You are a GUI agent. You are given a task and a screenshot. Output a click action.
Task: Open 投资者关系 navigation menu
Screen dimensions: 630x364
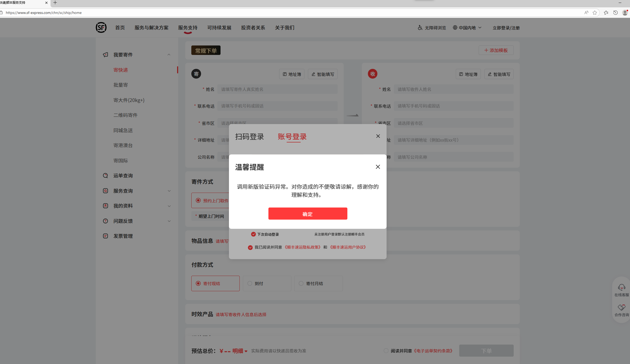tap(253, 28)
